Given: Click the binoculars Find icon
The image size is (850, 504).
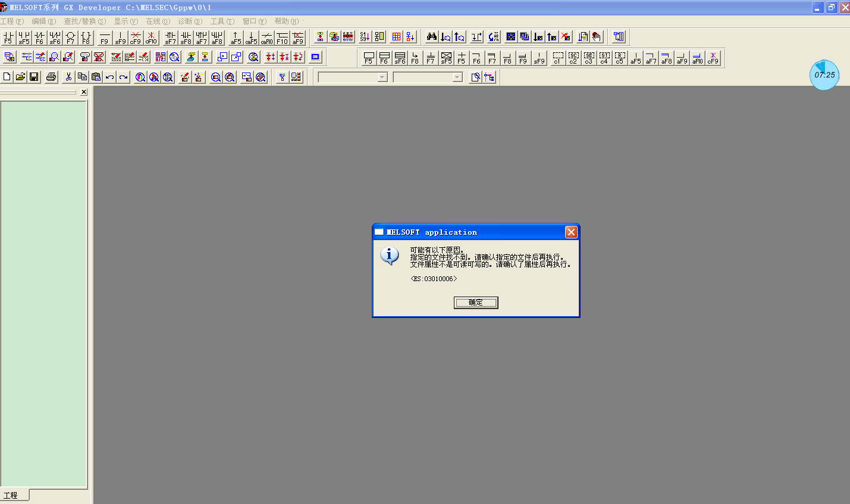Looking at the screenshot, I should [x=431, y=37].
